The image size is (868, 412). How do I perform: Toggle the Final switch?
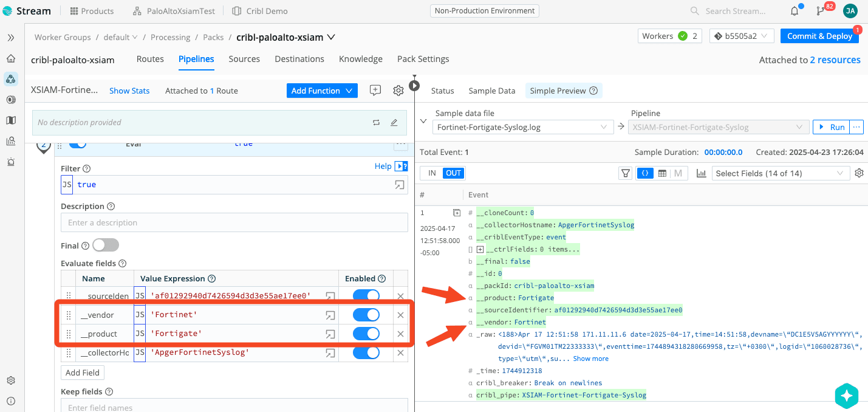[x=105, y=245]
